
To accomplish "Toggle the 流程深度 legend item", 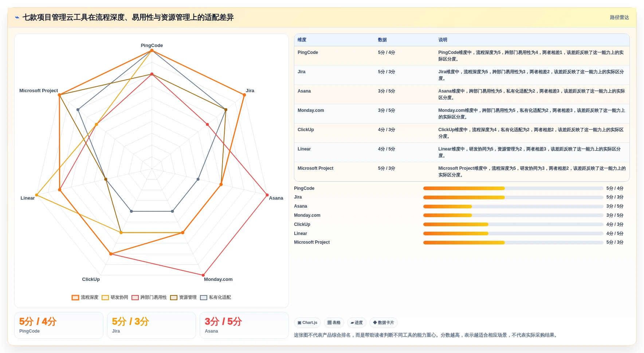I will point(85,298).
